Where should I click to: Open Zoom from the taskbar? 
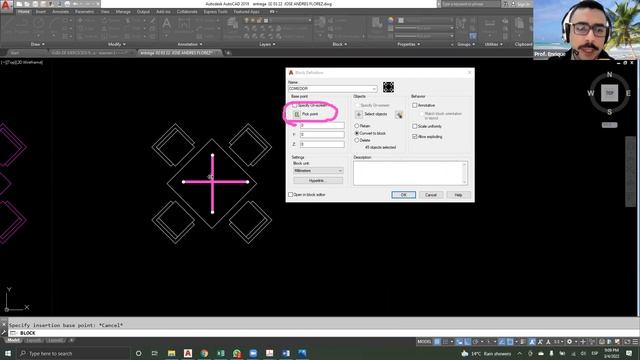tap(253, 353)
